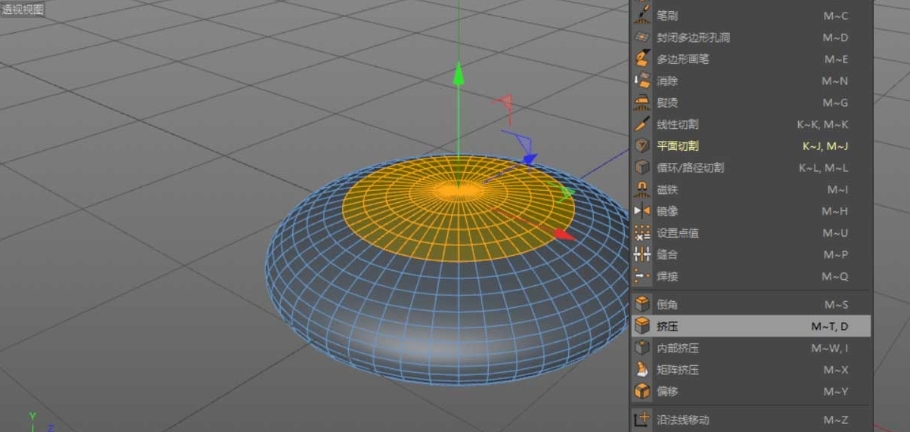Click the Brush (笔刷) tool icon

[642, 15]
